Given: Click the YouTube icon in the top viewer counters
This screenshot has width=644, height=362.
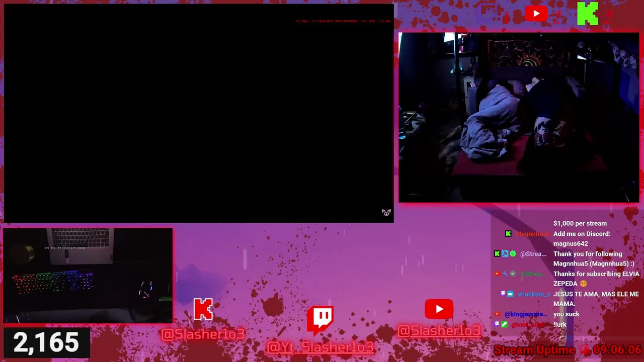Looking at the screenshot, I should [x=536, y=14].
